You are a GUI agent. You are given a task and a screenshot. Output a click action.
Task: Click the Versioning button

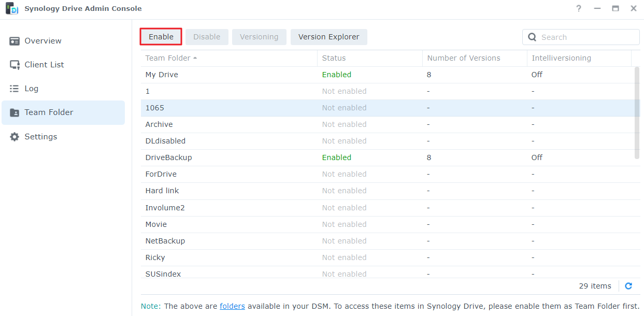(x=259, y=37)
